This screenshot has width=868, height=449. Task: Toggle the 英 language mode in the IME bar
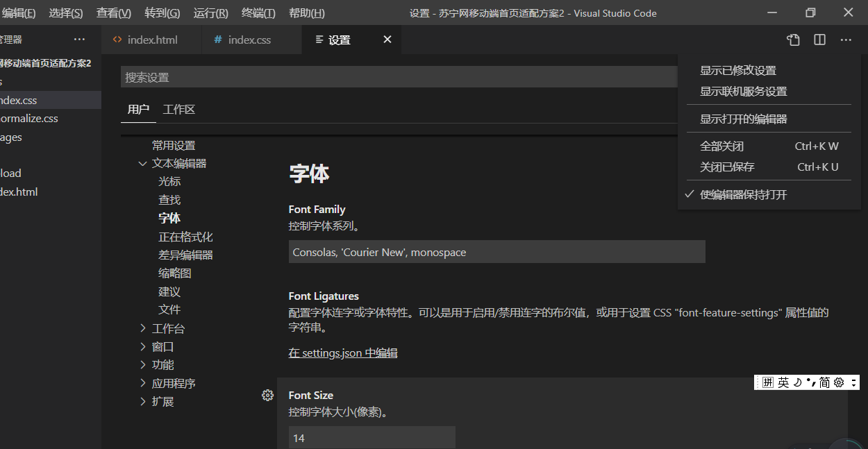pos(783,382)
